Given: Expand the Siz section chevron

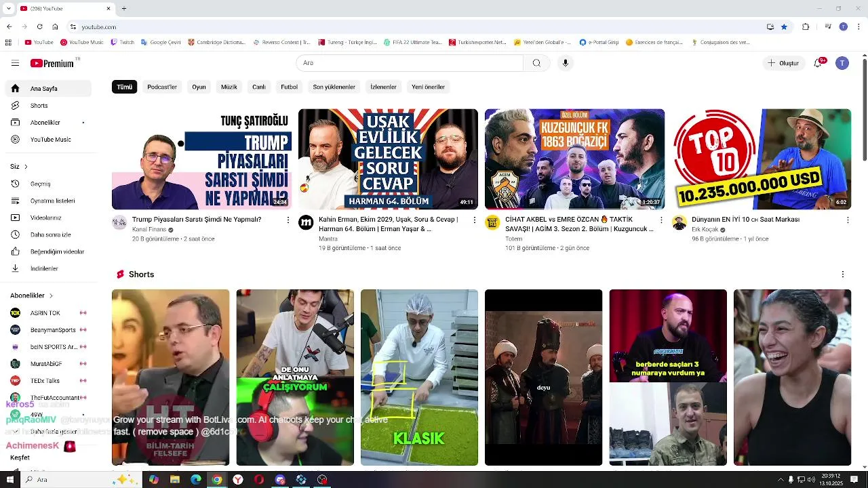Looking at the screenshot, I should point(26,167).
